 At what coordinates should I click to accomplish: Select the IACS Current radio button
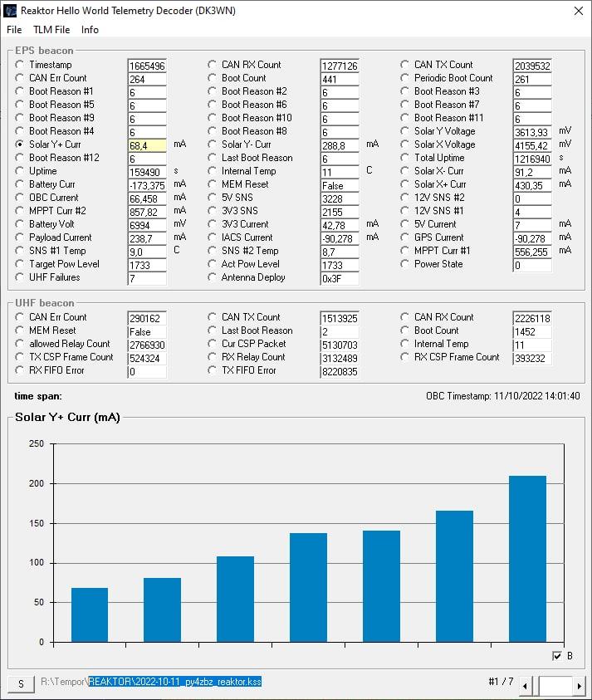tap(212, 237)
